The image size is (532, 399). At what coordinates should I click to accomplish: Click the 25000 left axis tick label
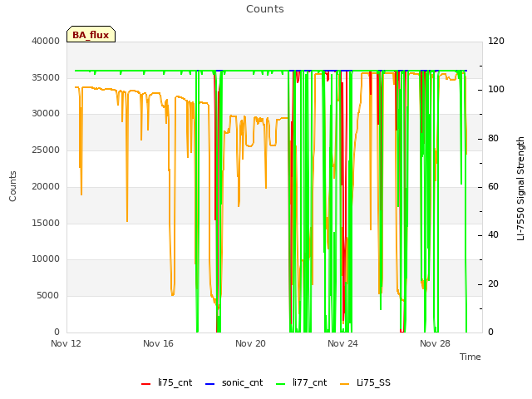pyautogui.click(x=46, y=150)
